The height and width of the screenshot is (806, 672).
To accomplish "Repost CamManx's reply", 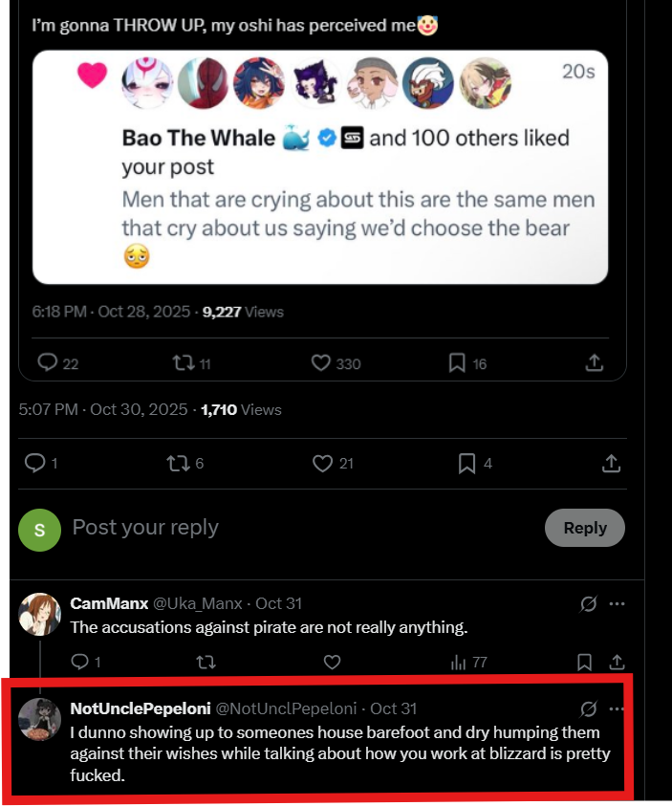I will click(x=205, y=662).
